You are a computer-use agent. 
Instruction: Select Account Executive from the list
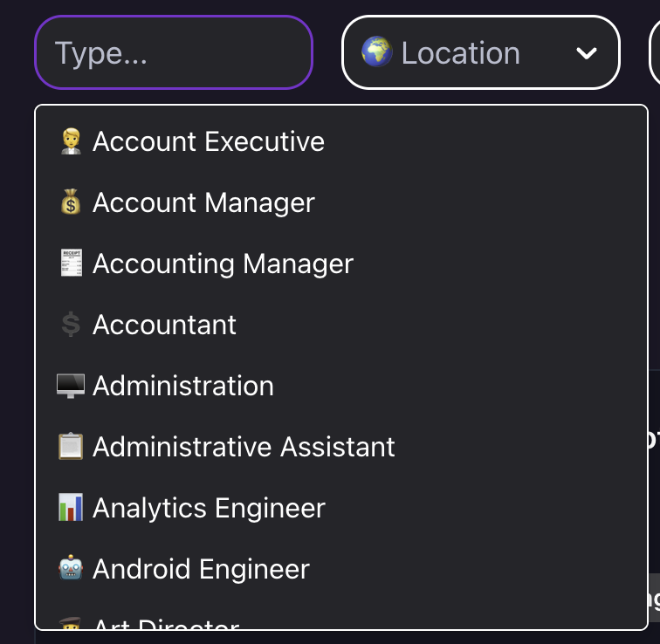coord(209,141)
